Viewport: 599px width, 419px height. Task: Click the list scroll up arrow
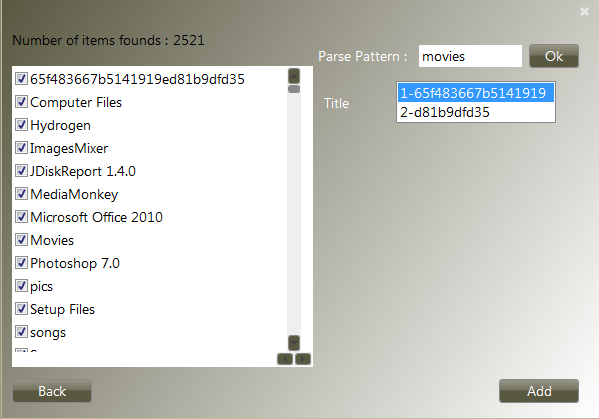(x=294, y=76)
